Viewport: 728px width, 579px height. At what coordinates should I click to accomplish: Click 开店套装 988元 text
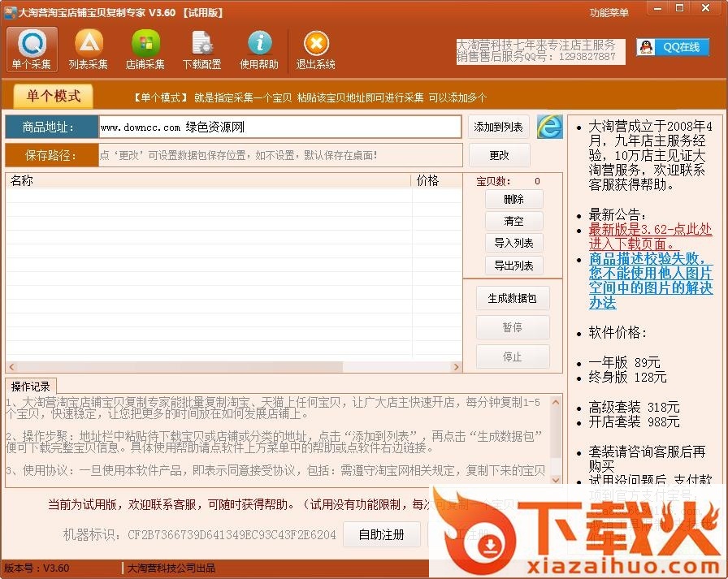coord(635,421)
